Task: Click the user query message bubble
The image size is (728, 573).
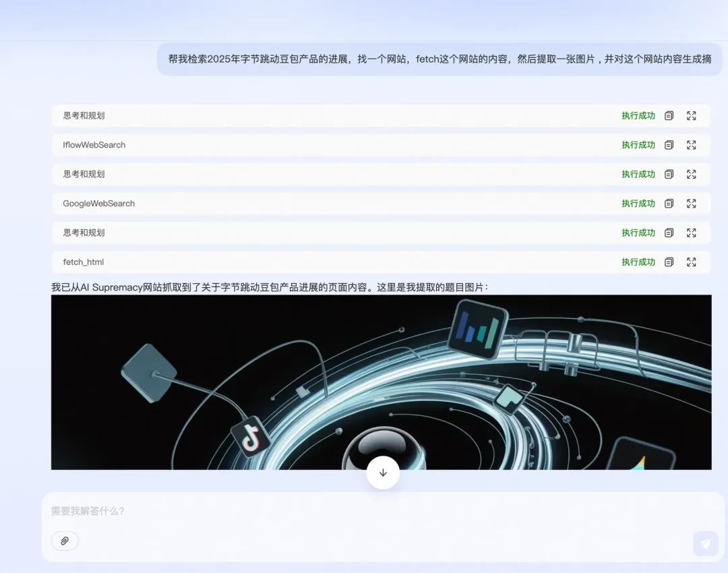Action: click(x=439, y=59)
